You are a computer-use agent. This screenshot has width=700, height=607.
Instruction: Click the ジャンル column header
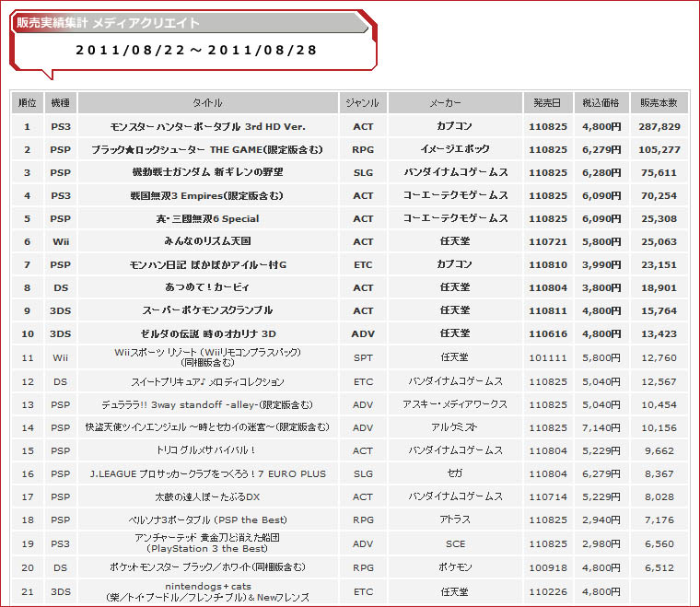(363, 102)
